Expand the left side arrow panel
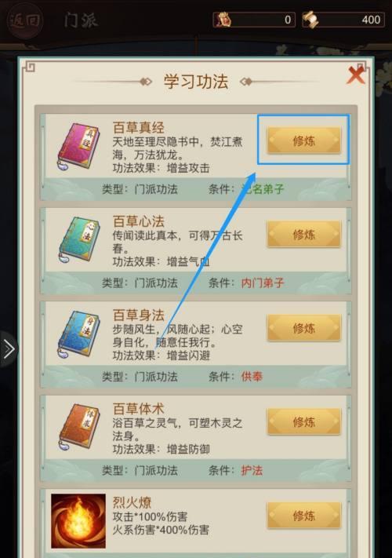 8,348
